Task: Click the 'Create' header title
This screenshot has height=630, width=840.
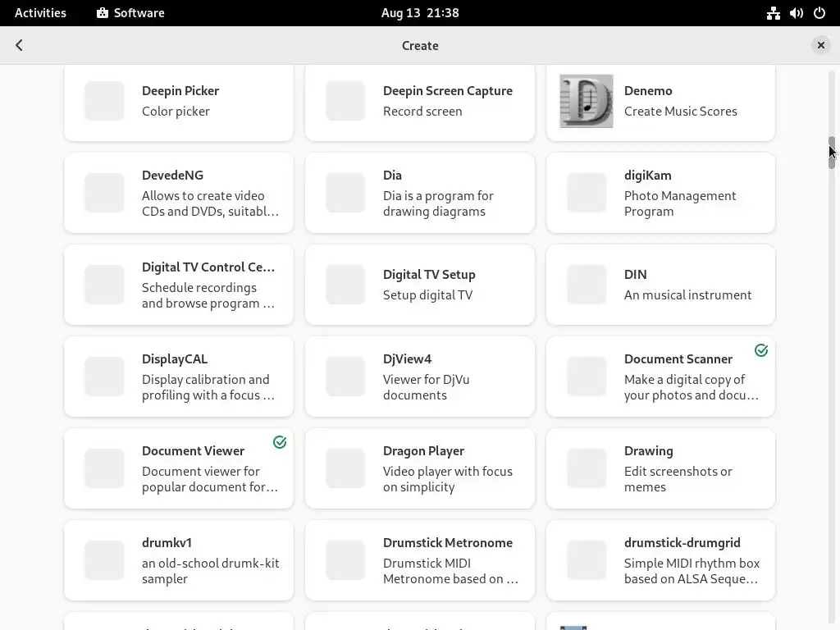Action: (x=420, y=46)
